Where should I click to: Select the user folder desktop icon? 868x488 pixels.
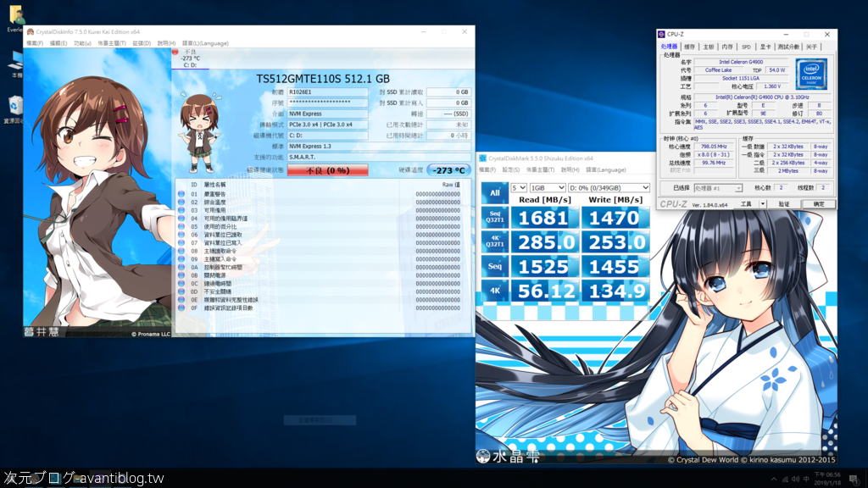click(x=15, y=19)
